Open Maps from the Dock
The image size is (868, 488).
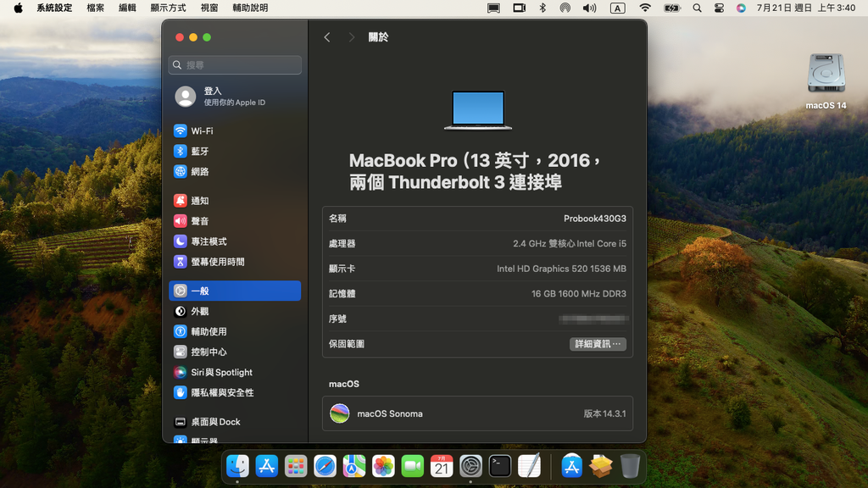(353, 466)
